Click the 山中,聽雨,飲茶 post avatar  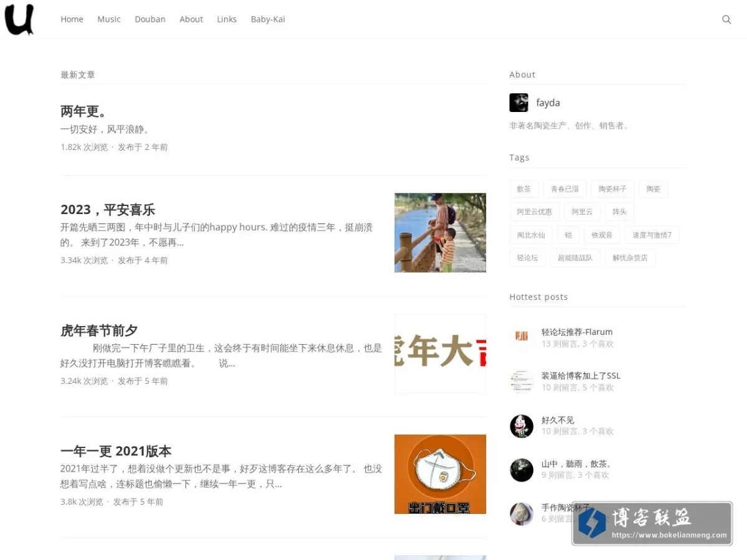(x=522, y=470)
